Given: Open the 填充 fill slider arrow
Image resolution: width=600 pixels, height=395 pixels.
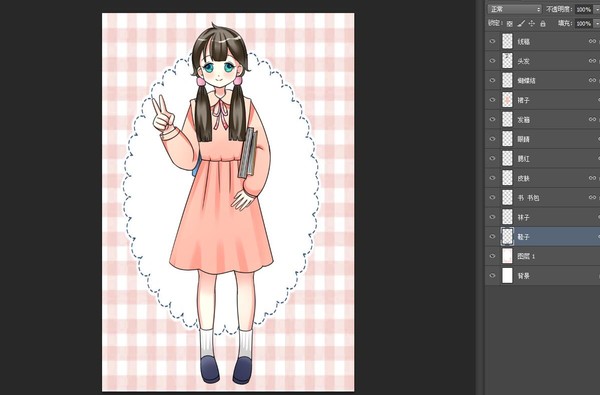Looking at the screenshot, I should (597, 24).
